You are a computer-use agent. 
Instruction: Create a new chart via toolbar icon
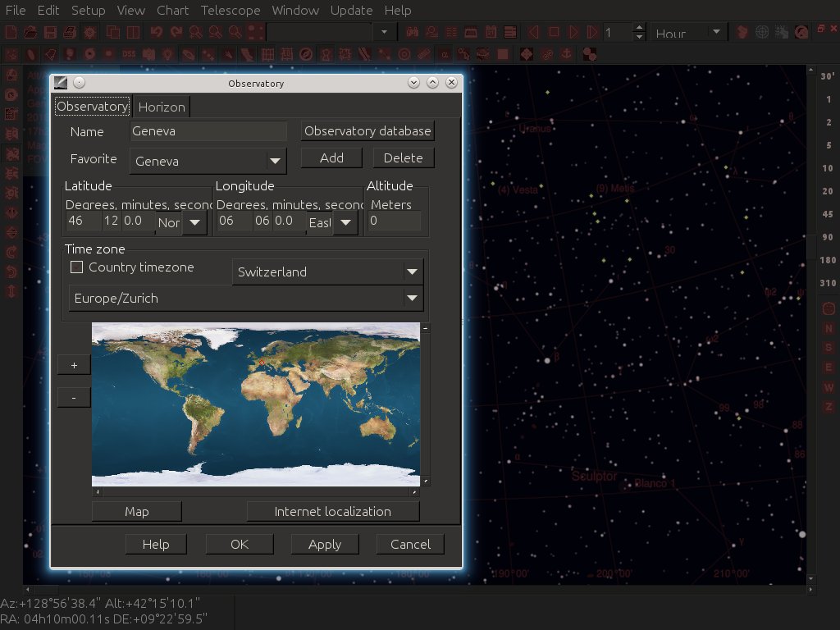click(x=11, y=32)
